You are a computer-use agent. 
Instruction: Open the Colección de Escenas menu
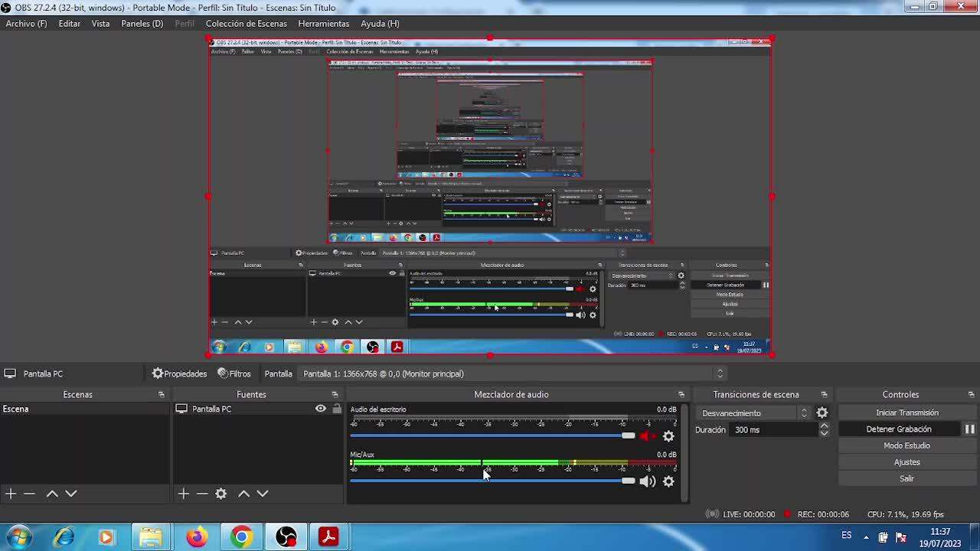click(x=246, y=24)
